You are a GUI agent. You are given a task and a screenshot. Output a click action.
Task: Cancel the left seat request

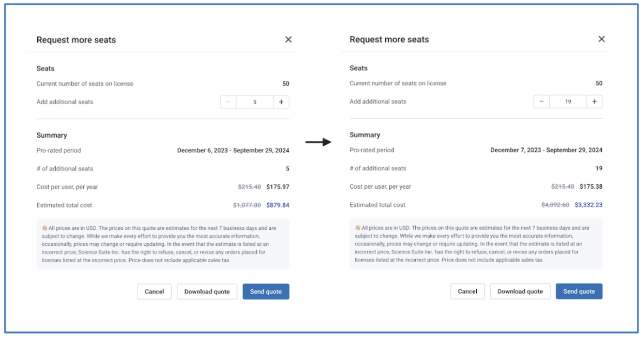pyautogui.click(x=154, y=292)
